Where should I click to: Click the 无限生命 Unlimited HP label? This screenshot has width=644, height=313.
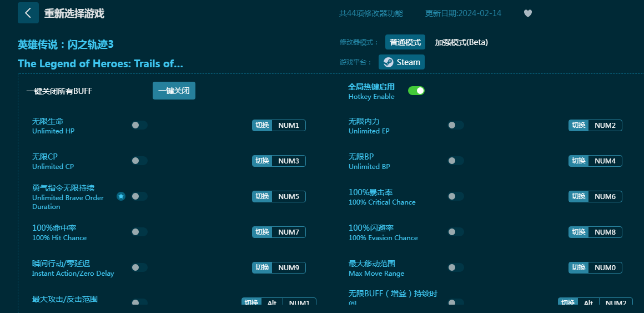pyautogui.click(x=53, y=126)
